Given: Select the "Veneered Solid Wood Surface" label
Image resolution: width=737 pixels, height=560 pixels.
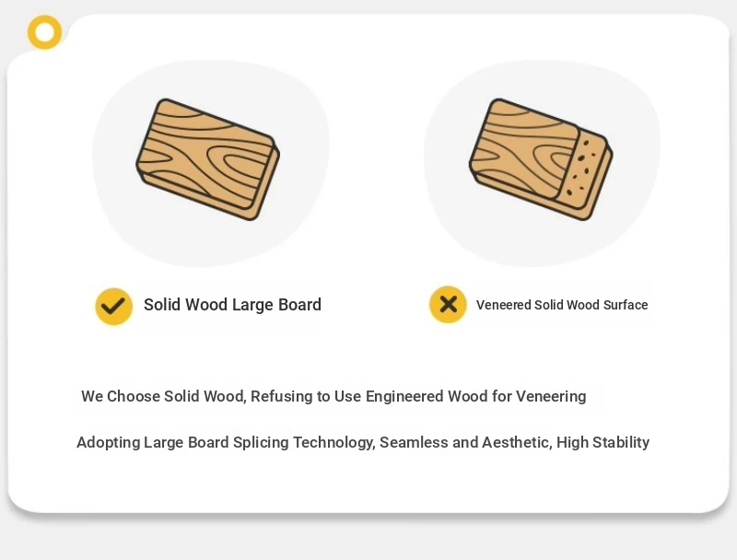Looking at the screenshot, I should point(562,305).
